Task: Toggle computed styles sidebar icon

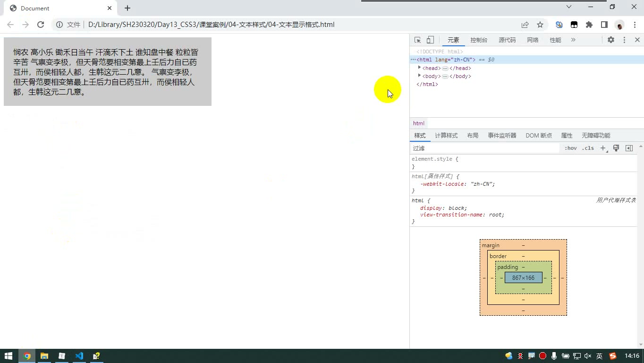Action: pos(629,148)
